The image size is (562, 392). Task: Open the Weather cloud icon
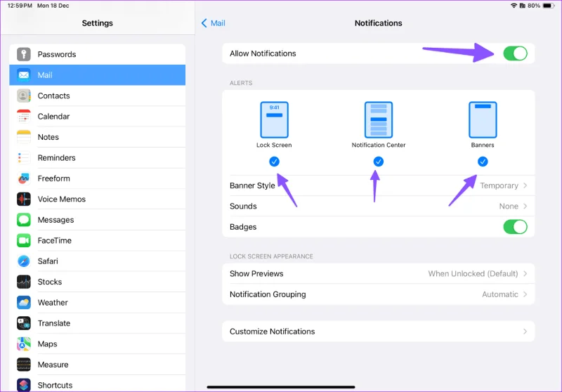(x=24, y=302)
